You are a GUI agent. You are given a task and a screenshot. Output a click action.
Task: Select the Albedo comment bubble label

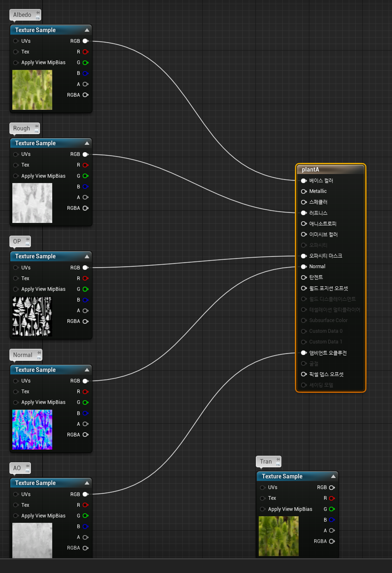(22, 15)
